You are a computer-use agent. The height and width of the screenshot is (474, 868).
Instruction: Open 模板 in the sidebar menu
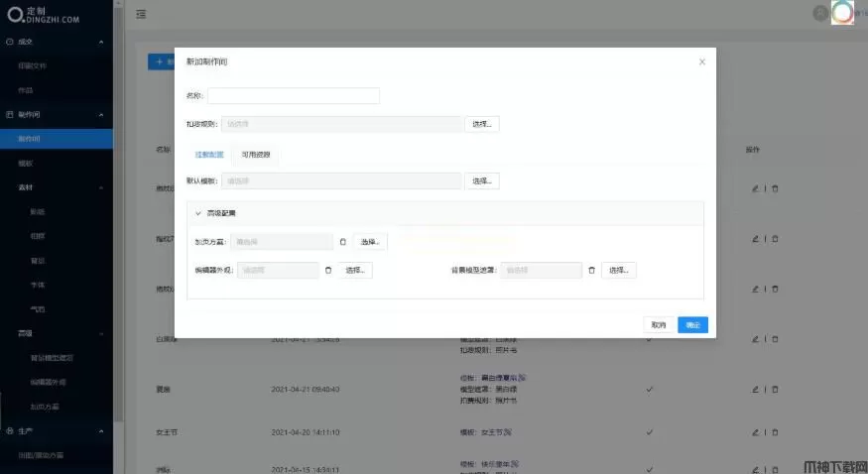pos(26,163)
